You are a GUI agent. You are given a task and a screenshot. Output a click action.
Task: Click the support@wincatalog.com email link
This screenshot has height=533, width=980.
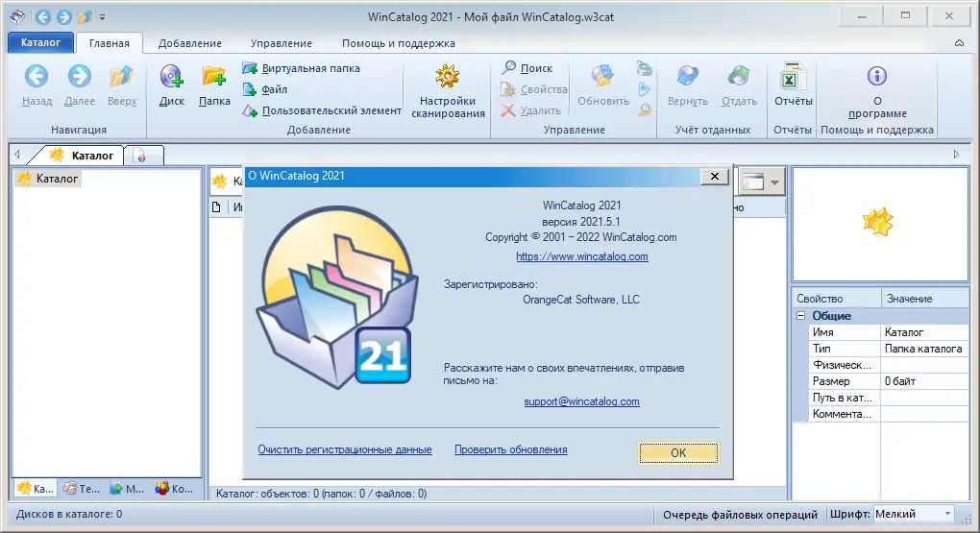click(581, 401)
